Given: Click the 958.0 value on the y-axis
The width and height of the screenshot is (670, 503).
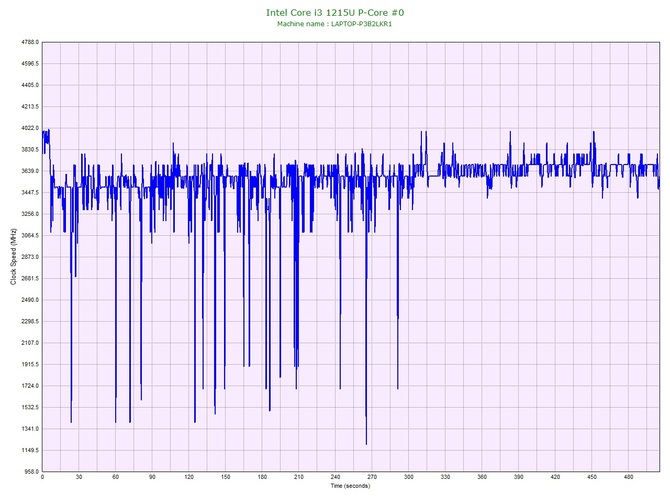Looking at the screenshot, I should (27, 471).
